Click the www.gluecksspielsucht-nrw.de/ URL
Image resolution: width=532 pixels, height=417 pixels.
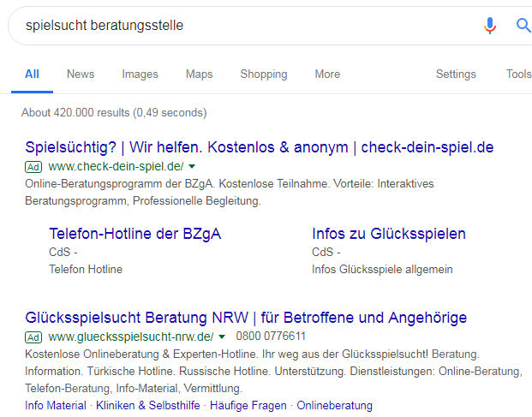click(x=131, y=337)
